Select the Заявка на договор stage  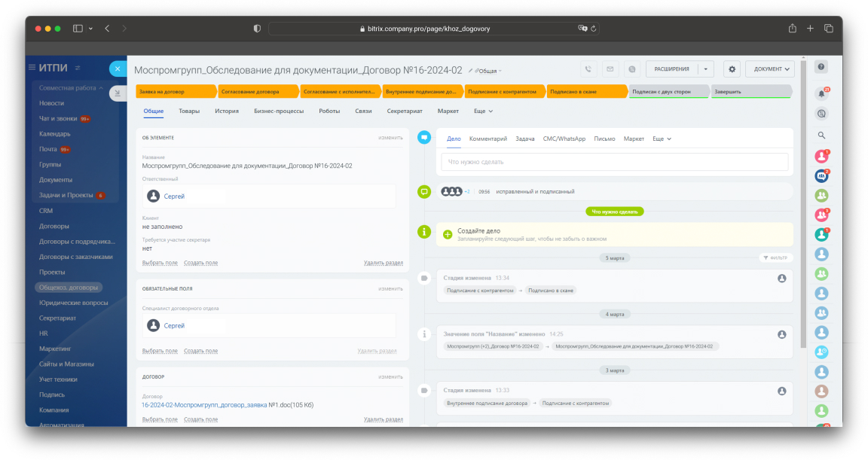(x=175, y=92)
